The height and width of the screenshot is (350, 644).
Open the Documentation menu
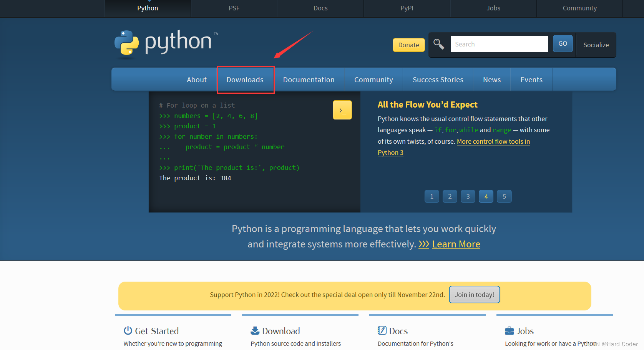pyautogui.click(x=309, y=80)
